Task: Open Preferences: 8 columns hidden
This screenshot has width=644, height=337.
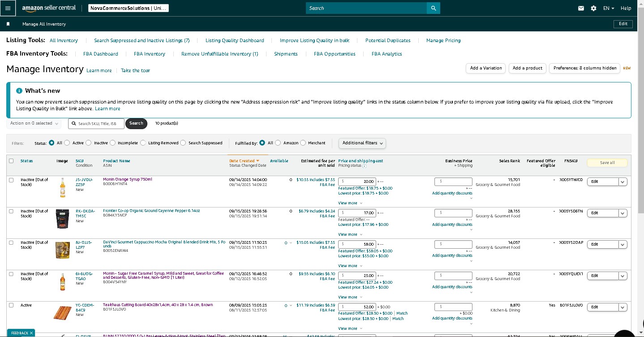Action: [x=584, y=68]
